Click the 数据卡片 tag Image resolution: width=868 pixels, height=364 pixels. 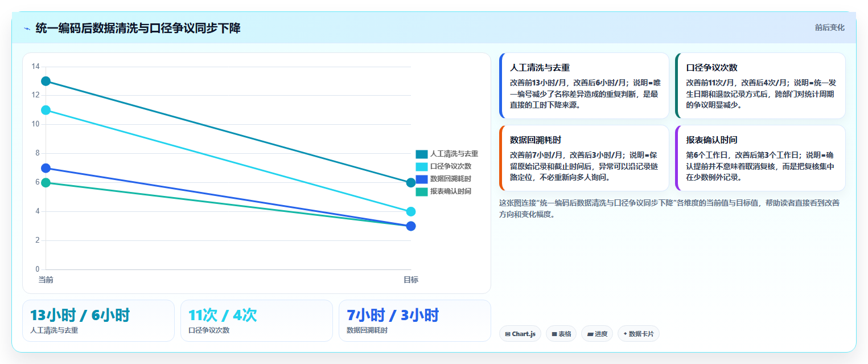point(638,334)
